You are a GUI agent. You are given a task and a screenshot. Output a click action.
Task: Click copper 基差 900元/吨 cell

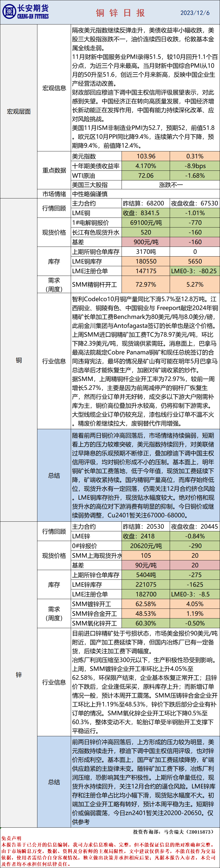point(146,242)
